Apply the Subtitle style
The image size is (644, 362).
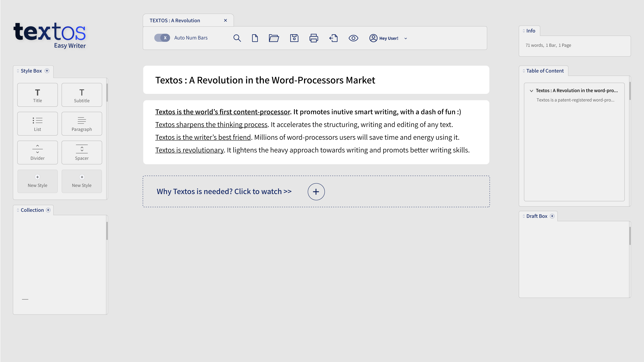(x=82, y=95)
